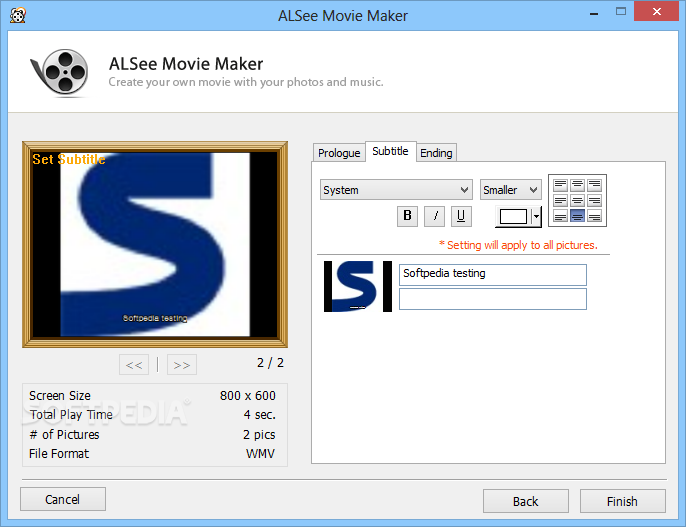Set subtitle alignment to bottom right
686x527 pixels.
point(594,216)
